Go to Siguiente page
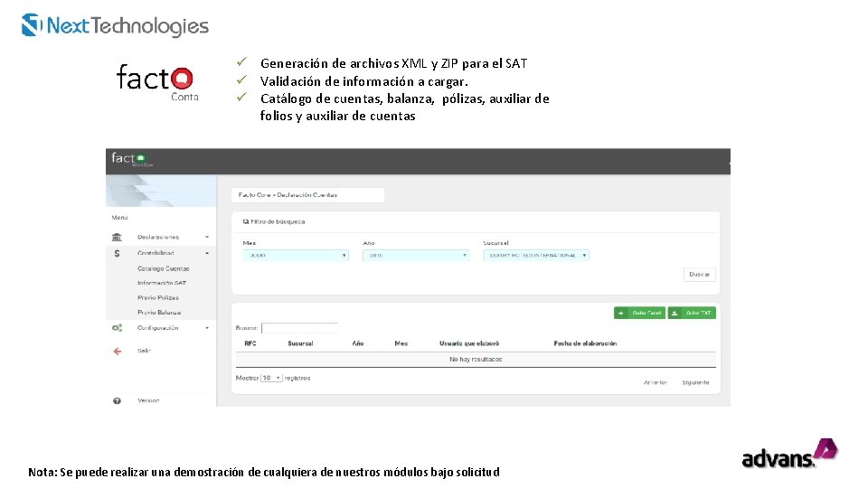Image resolution: width=868 pixels, height=488 pixels. 695,382
